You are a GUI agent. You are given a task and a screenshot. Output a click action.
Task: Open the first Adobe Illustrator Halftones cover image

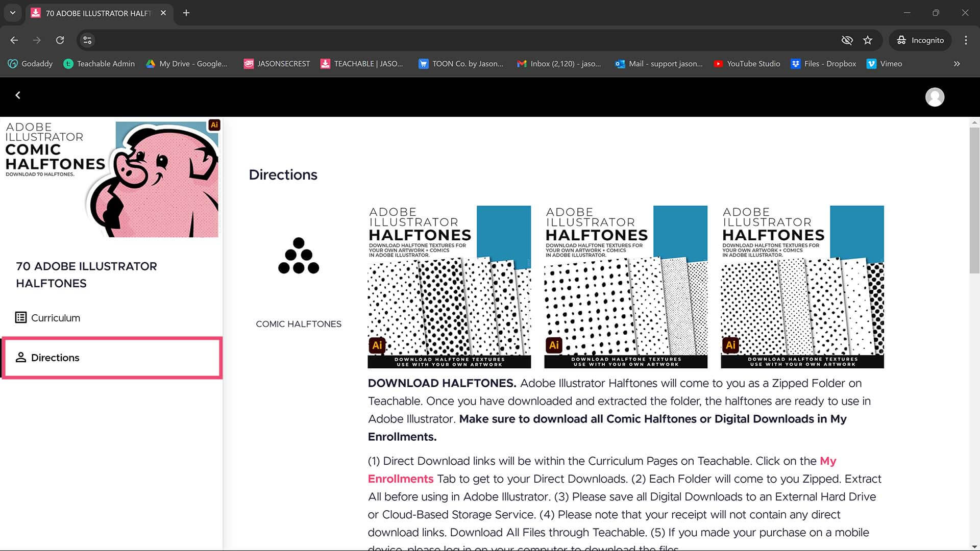click(x=449, y=287)
